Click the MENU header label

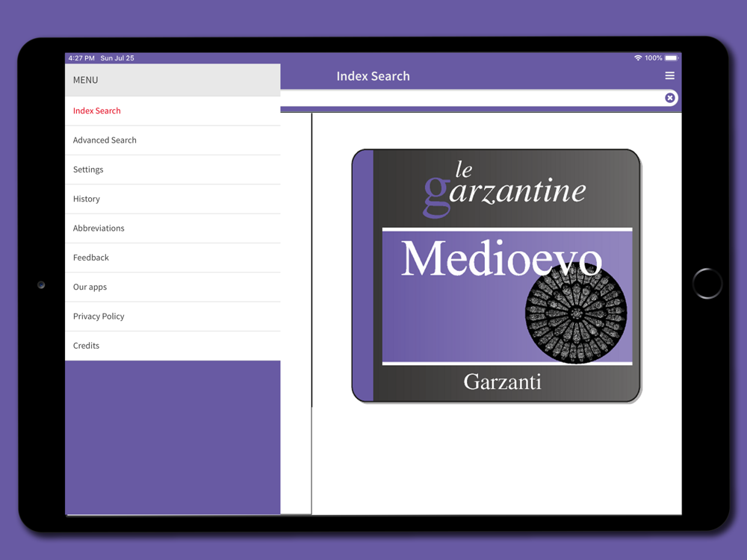click(x=86, y=80)
